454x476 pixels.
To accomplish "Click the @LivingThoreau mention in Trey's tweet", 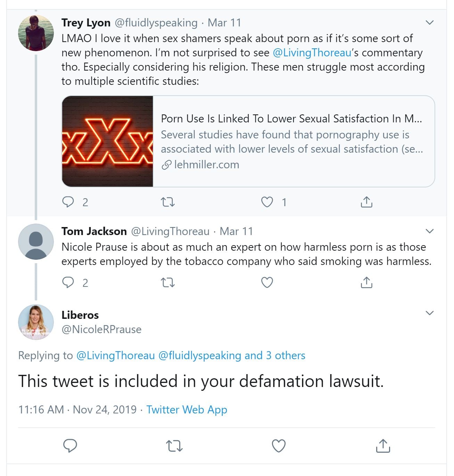I will (x=312, y=53).
